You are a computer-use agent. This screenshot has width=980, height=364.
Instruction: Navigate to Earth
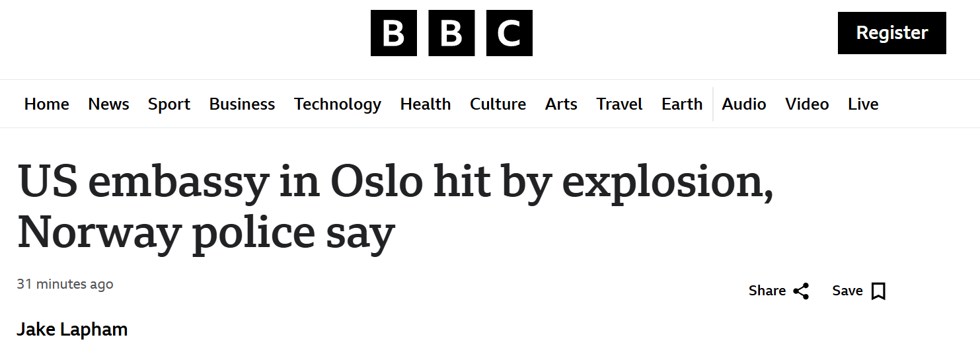[x=682, y=104]
